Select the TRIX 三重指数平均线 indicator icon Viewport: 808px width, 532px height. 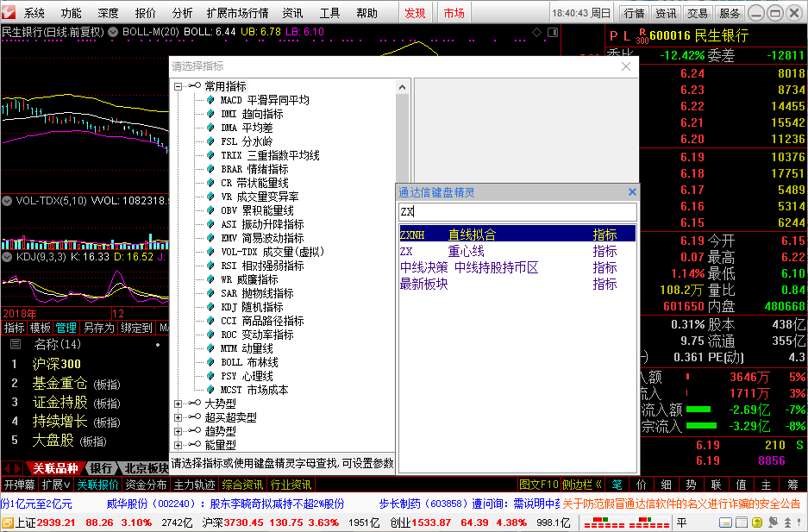(x=210, y=155)
